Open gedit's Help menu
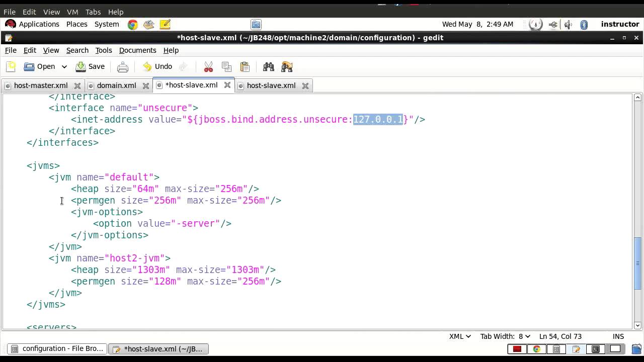This screenshot has height=362, width=644. [x=171, y=50]
